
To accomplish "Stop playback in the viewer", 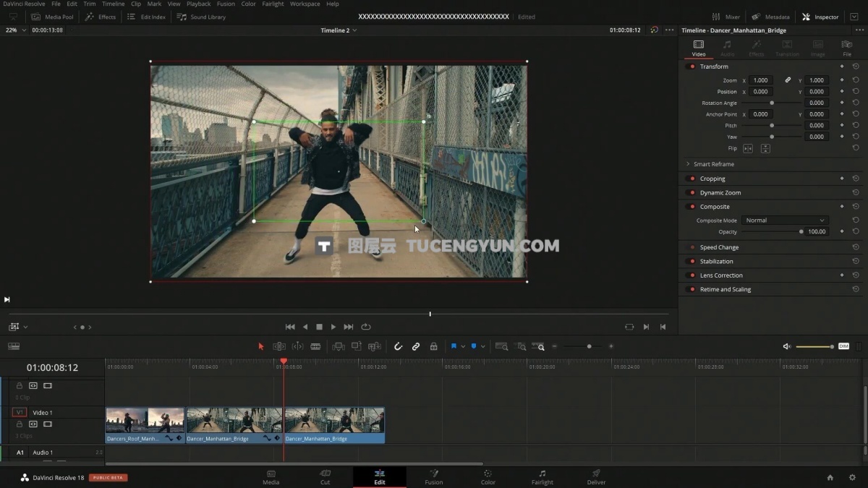I will tap(319, 327).
